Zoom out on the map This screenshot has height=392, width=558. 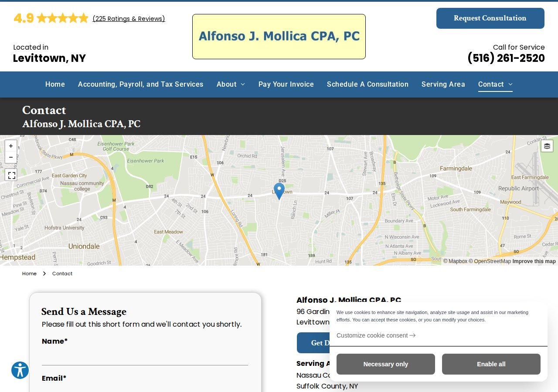click(x=11, y=157)
